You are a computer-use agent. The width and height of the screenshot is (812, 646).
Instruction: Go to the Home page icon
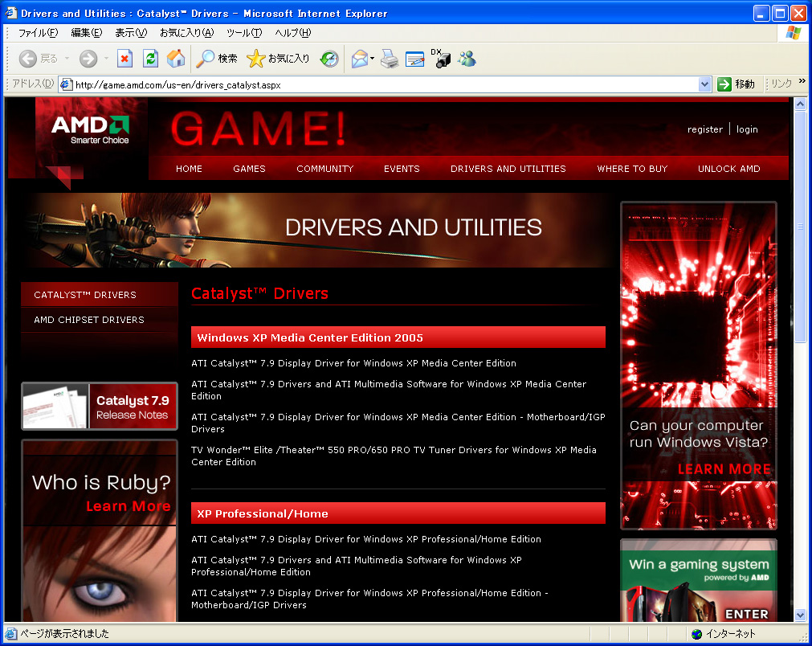point(176,59)
